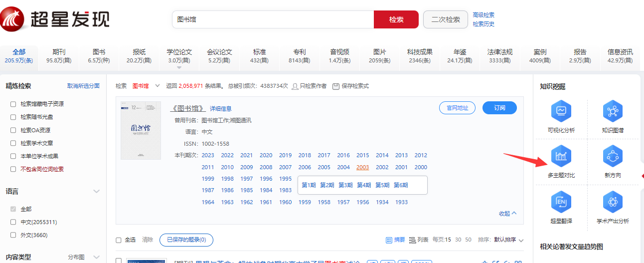Open the 多主题对比 comparison icon
The width and height of the screenshot is (644, 263).
click(x=561, y=157)
